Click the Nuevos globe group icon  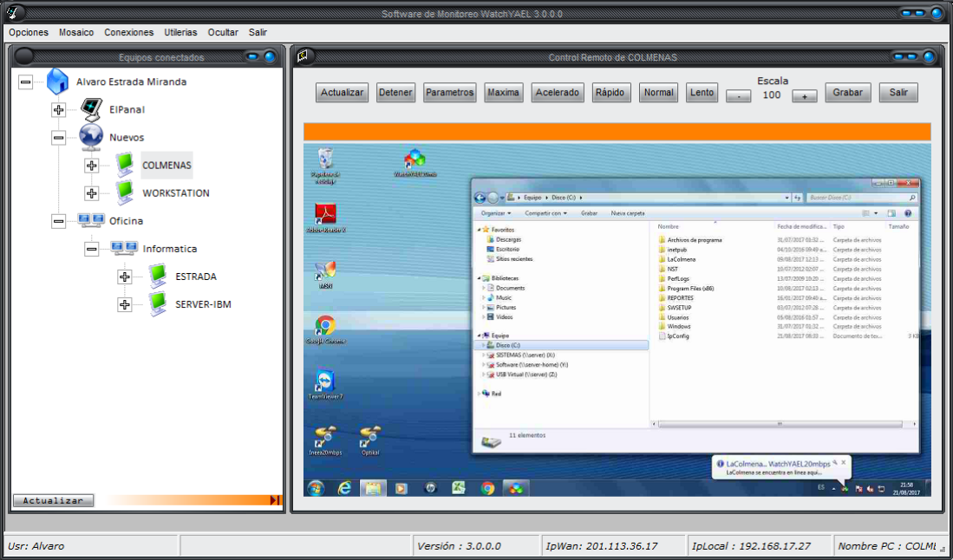[x=91, y=137]
